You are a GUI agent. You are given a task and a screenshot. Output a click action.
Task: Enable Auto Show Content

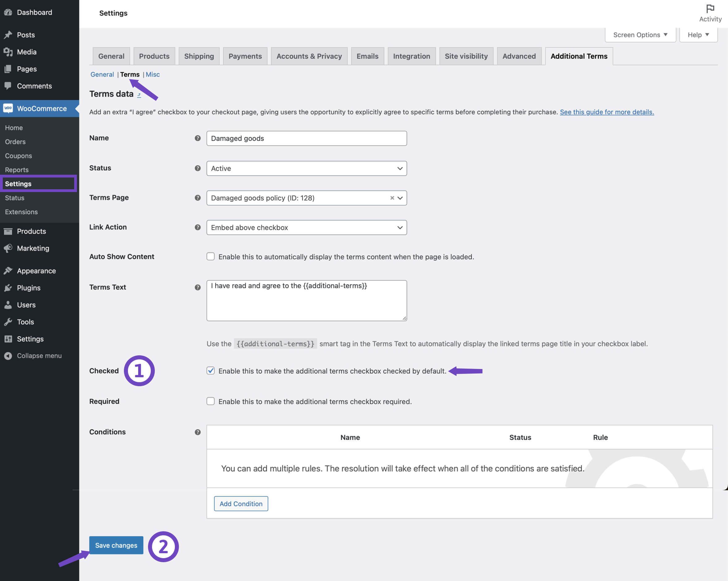pos(210,256)
